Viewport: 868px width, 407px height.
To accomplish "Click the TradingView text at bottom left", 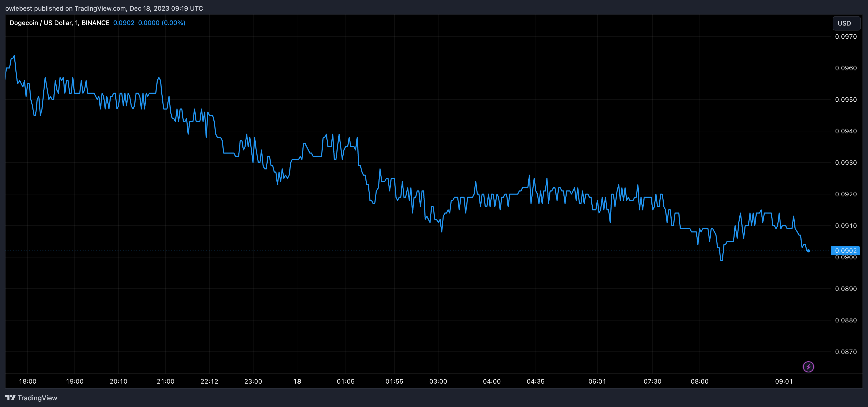I will 37,398.
